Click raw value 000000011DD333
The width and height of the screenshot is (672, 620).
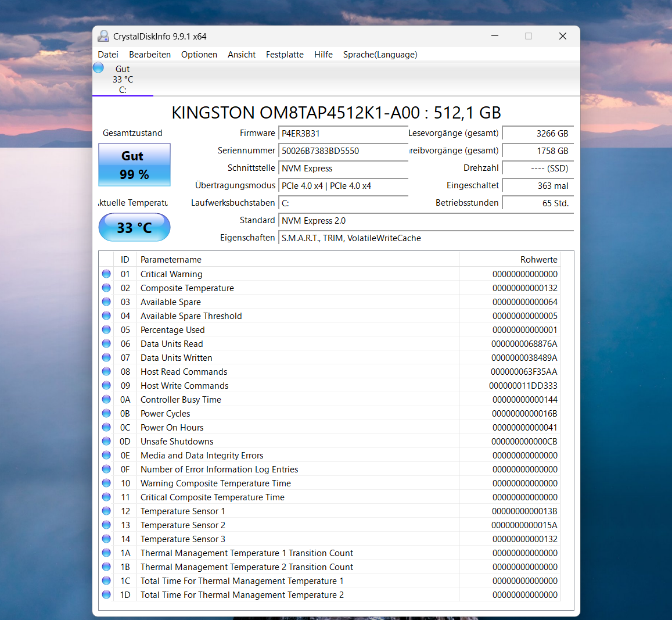tap(523, 385)
